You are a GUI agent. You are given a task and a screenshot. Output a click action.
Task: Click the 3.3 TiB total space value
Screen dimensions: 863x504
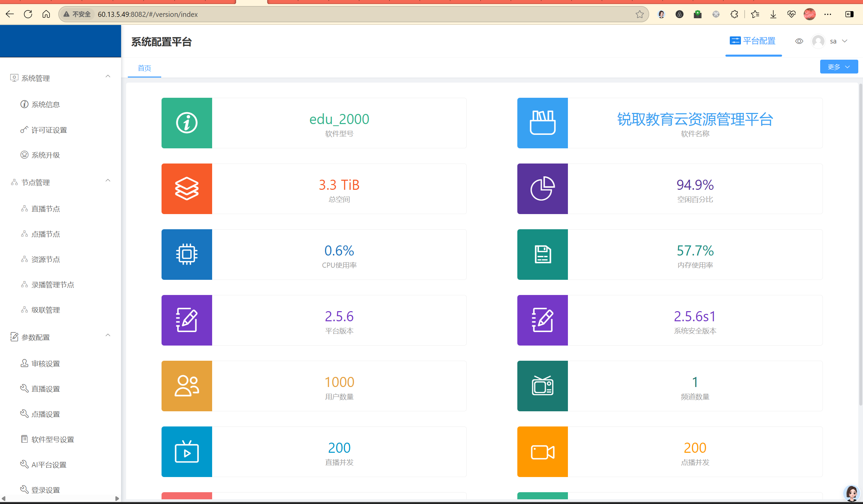click(x=339, y=185)
